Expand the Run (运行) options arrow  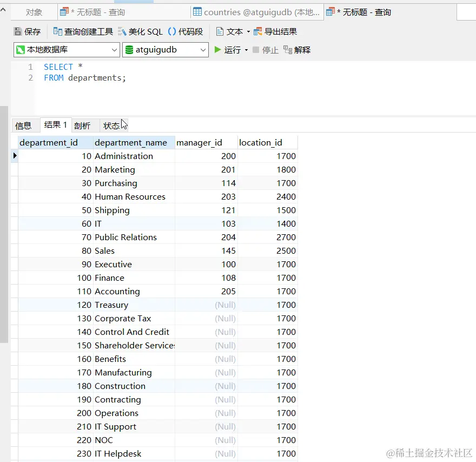point(246,50)
